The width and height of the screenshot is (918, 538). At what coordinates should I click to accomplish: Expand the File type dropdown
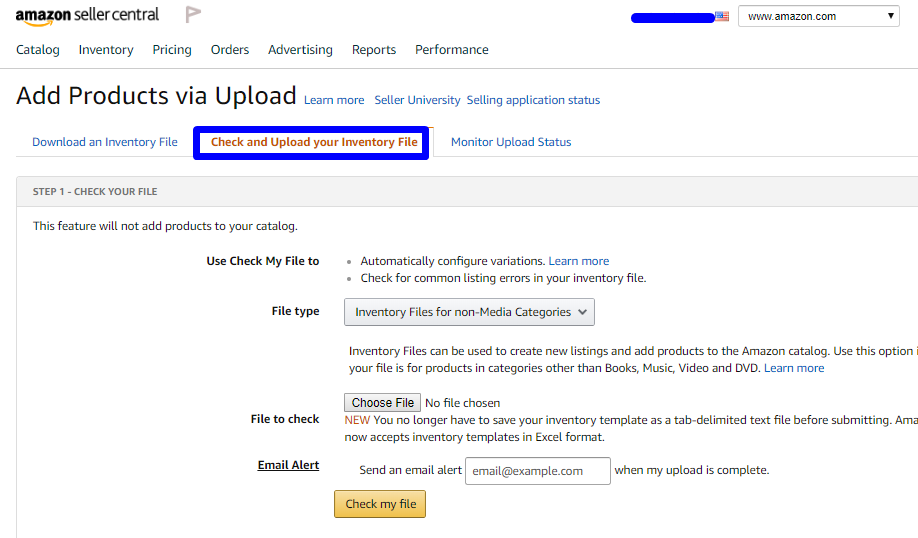click(470, 312)
